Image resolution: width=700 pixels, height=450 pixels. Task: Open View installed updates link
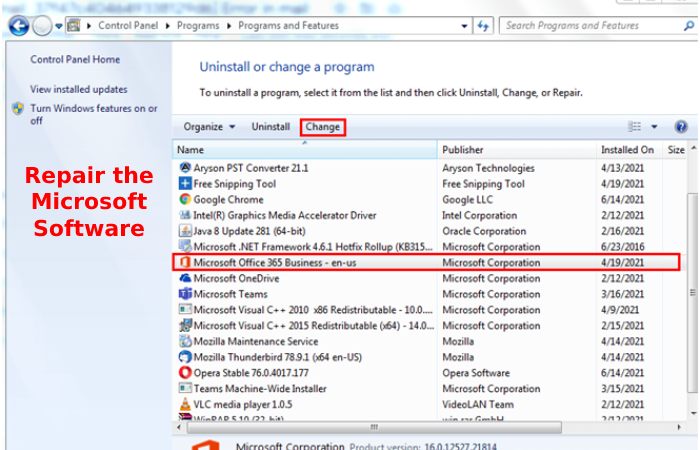[x=79, y=89]
